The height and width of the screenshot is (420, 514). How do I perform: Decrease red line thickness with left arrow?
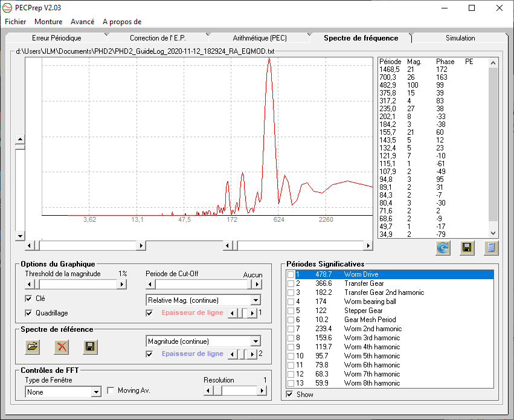(233, 313)
